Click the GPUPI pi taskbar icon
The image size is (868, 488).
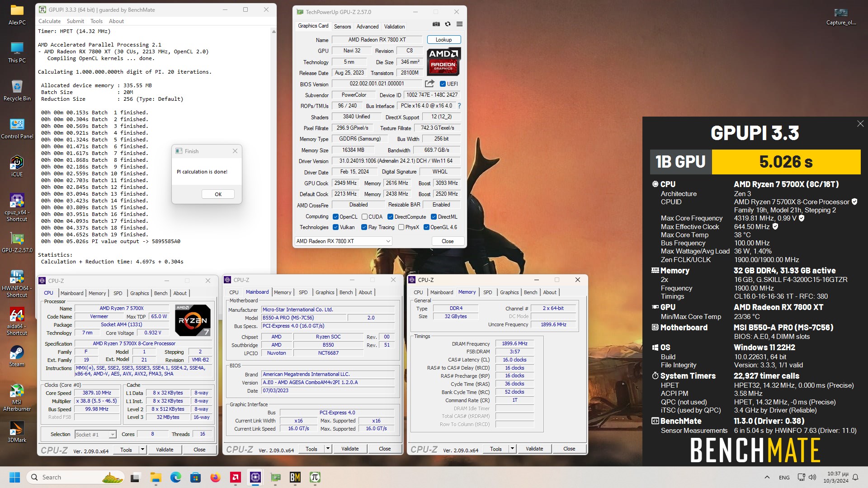[x=315, y=477]
